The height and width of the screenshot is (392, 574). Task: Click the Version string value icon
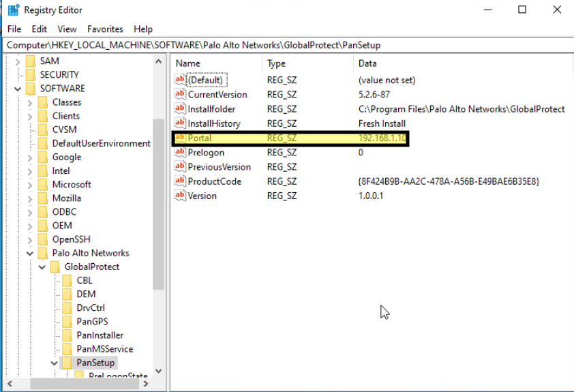[180, 196]
